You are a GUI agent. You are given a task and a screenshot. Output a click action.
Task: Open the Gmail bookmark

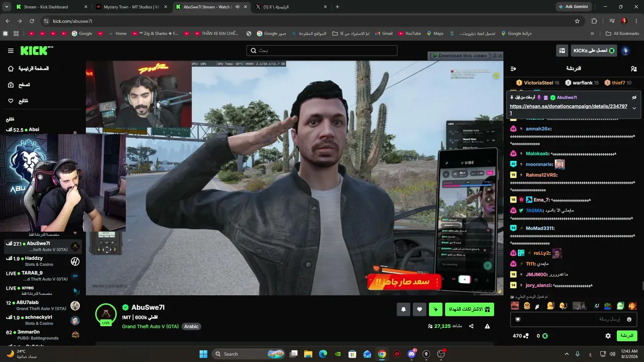pos(383,34)
